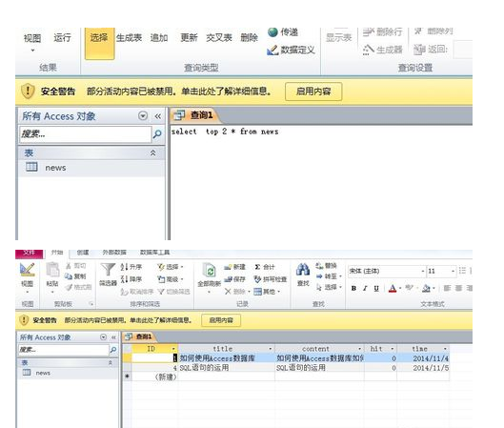Collapse navigation pane in SQL view window
Viewport: 504px width, 428px height.
click(x=157, y=116)
